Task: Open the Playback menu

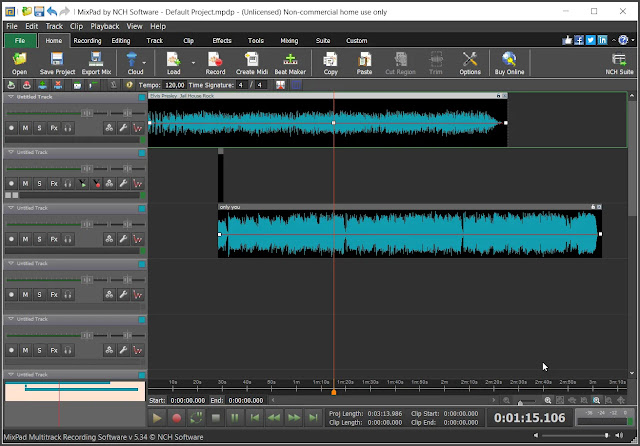Action: tap(105, 26)
